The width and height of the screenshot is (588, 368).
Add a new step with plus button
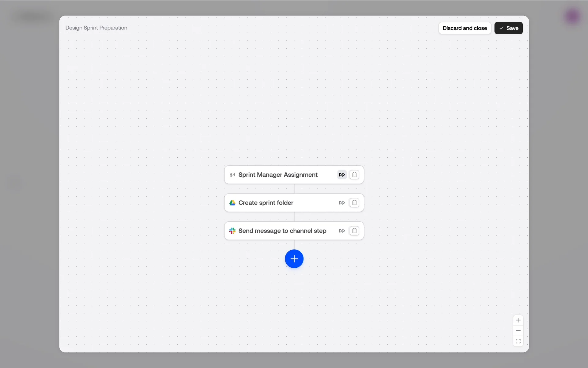tap(294, 259)
